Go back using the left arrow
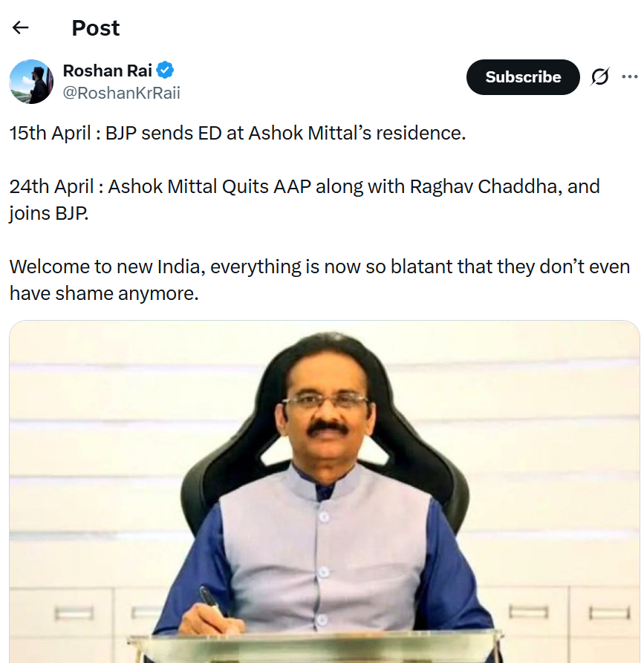Image resolution: width=644 pixels, height=663 pixels. [x=20, y=28]
